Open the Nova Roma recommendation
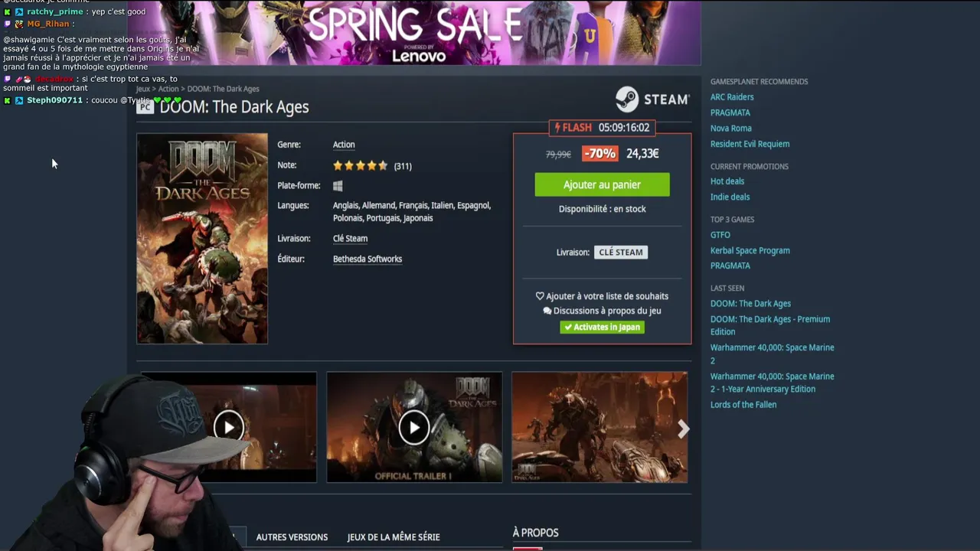Viewport: 980px width, 551px height. point(731,129)
